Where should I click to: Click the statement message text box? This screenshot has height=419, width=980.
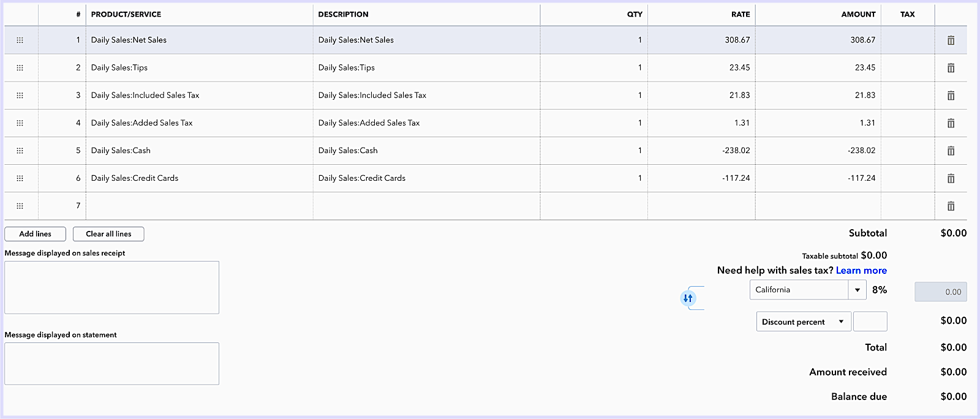pos(111,363)
